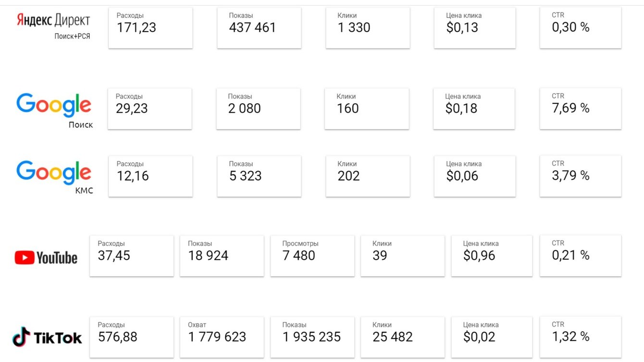The height and width of the screenshot is (362, 644).
Task: Click TikTok CTR card showing 1,32 %
Action: pyautogui.click(x=580, y=337)
